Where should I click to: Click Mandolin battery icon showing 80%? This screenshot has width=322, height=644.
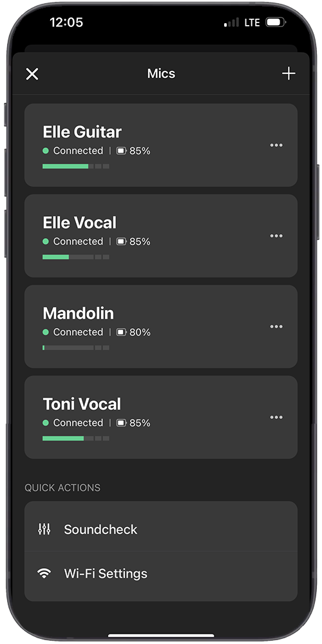pyautogui.click(x=122, y=332)
